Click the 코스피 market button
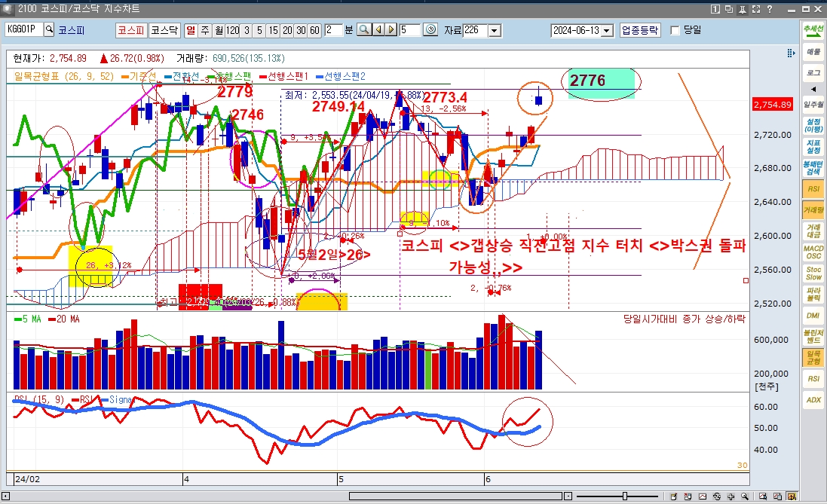This screenshot has width=827, height=504. 131,30
